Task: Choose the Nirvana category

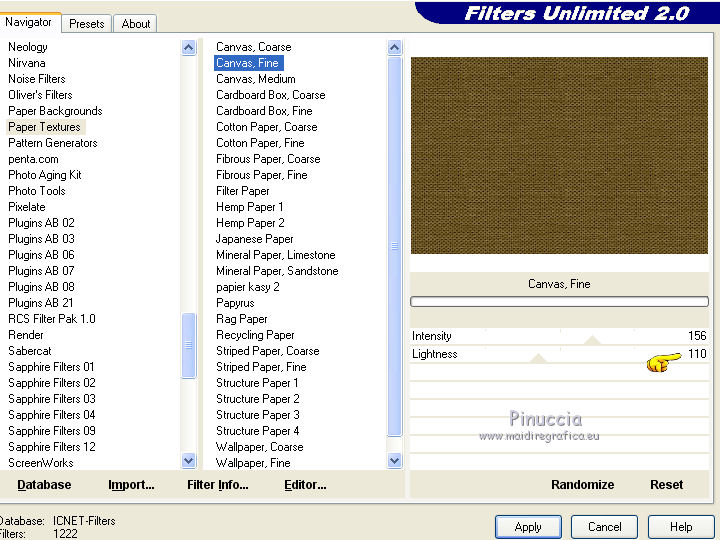Action: pyautogui.click(x=27, y=63)
